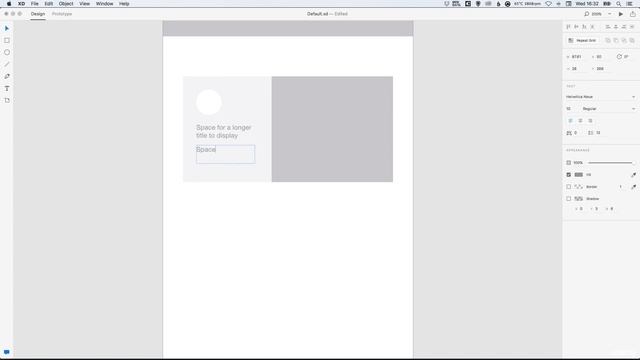The height and width of the screenshot is (360, 640).
Task: Click the first alignment icon in the property panel
Action: pyautogui.click(x=568, y=27)
